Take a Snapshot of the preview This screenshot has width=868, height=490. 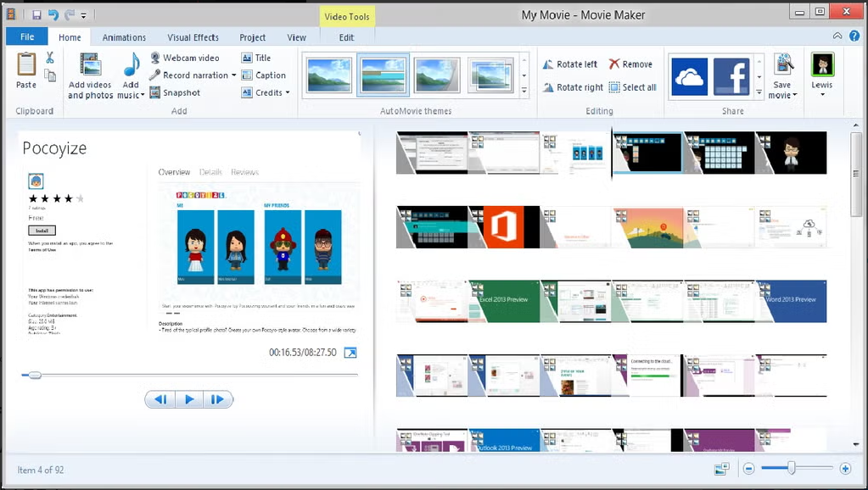(x=175, y=93)
